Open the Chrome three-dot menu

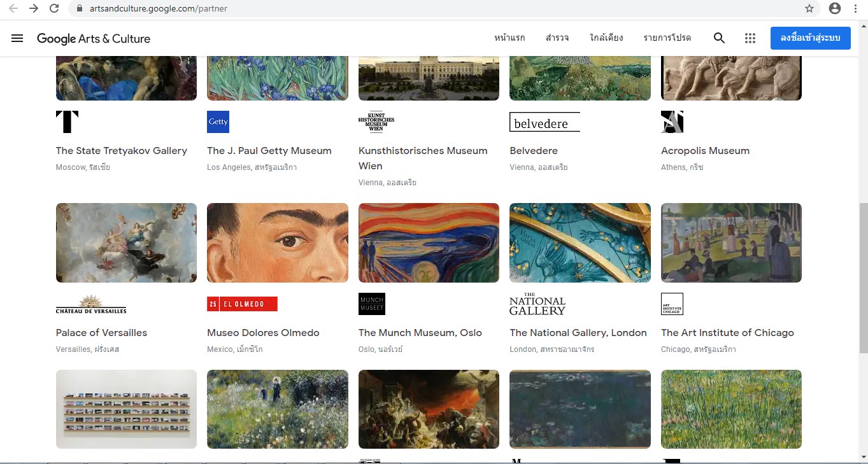coord(855,8)
